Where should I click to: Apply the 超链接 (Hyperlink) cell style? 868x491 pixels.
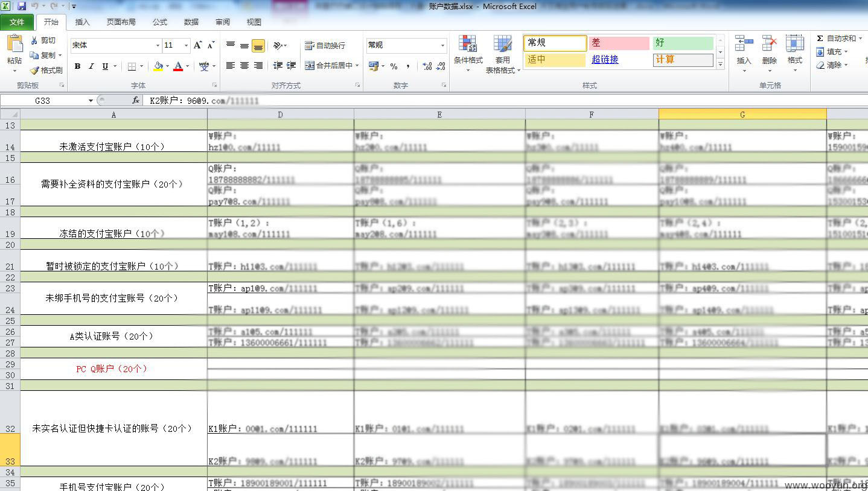(619, 60)
